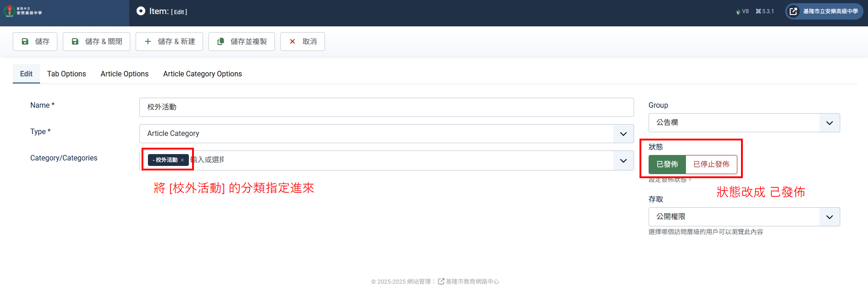
Task: Click the plus icon on 儲存 & 新建
Action: click(x=147, y=41)
